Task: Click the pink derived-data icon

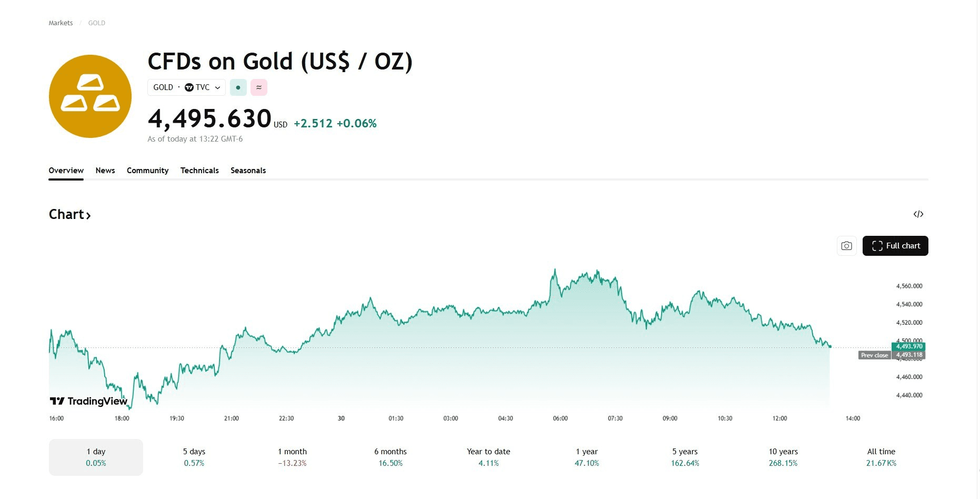Action: (x=259, y=87)
